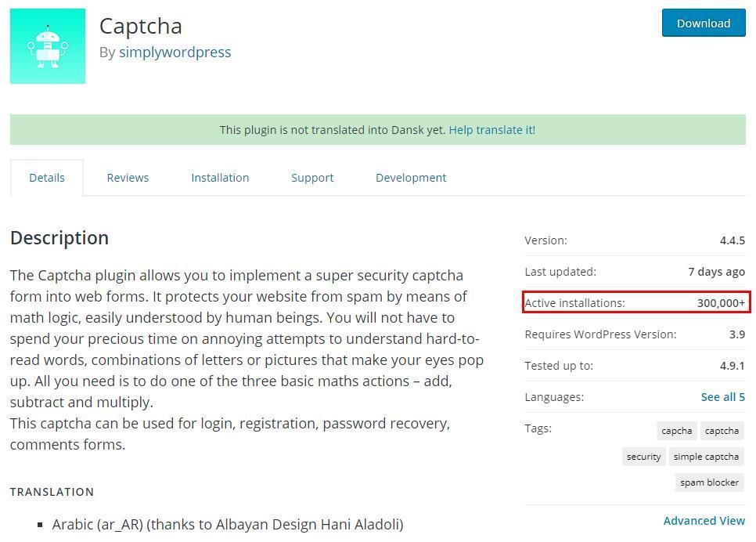Open the simple captcha tag
The height and width of the screenshot is (542, 756).
point(706,457)
